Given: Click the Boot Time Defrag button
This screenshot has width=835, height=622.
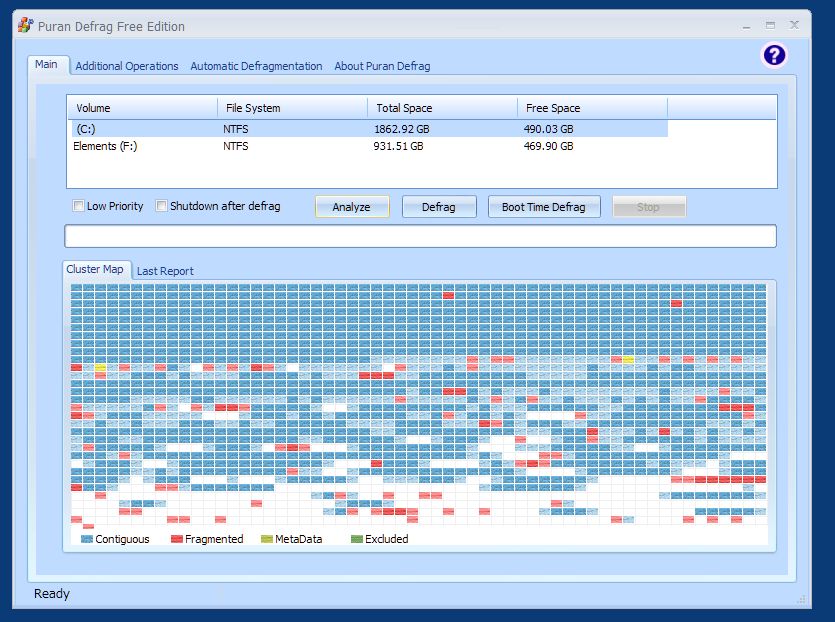Looking at the screenshot, I should click(544, 207).
